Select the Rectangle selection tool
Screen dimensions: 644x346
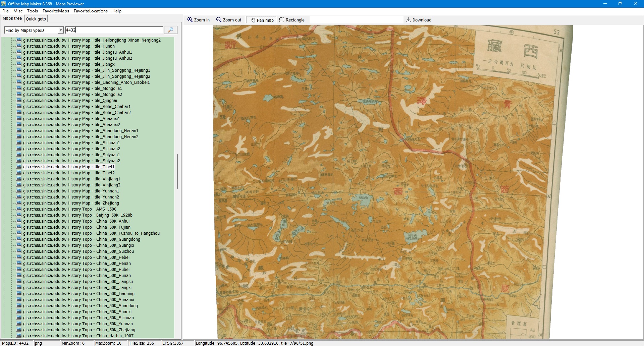coord(292,20)
